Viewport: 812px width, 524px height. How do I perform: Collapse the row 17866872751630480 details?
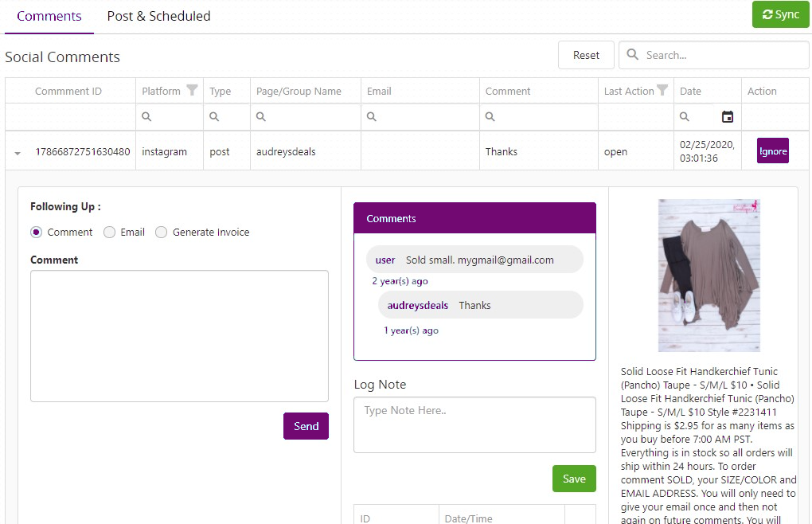(x=18, y=153)
